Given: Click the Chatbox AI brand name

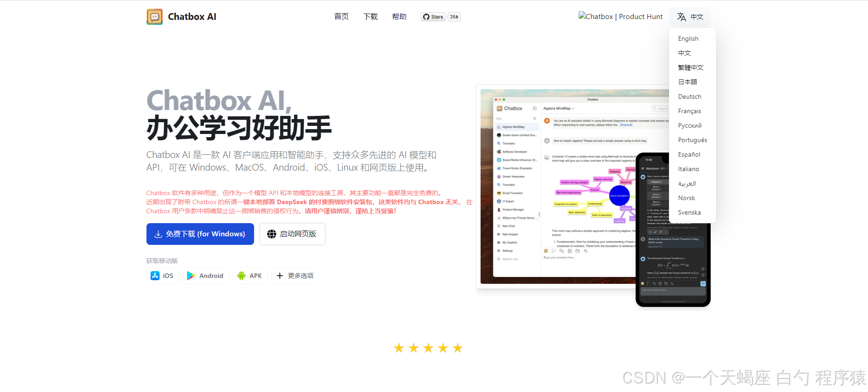Looking at the screenshot, I should (x=192, y=17).
